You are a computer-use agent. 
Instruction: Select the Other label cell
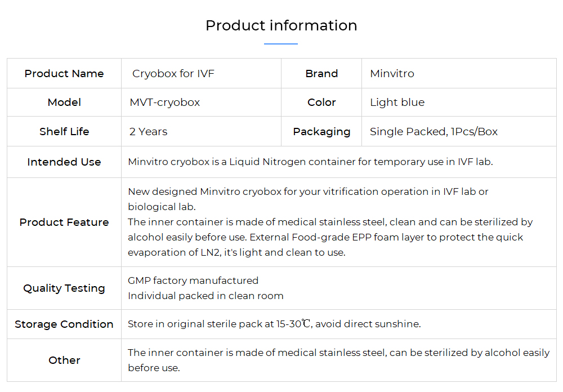(x=64, y=360)
